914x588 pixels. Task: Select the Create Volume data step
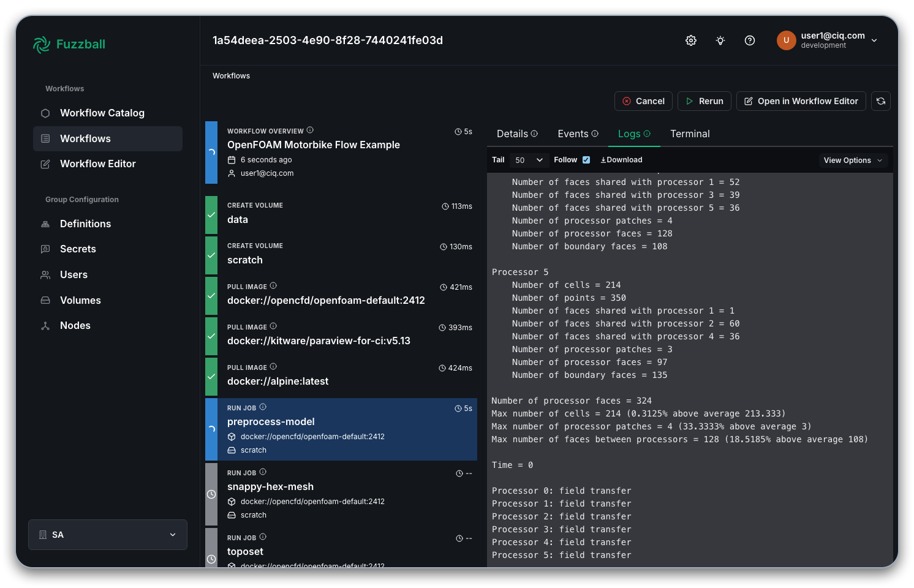pos(341,215)
